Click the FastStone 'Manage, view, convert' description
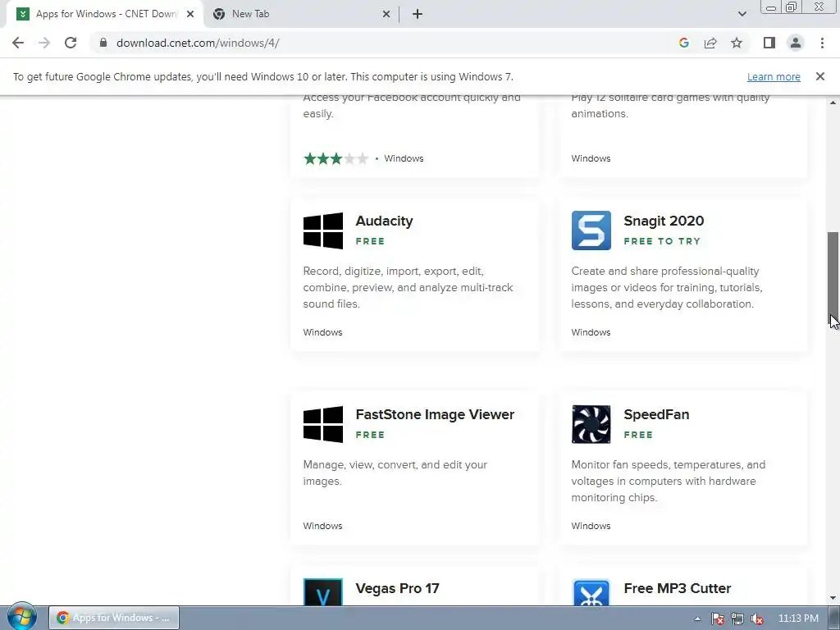 [x=395, y=472]
